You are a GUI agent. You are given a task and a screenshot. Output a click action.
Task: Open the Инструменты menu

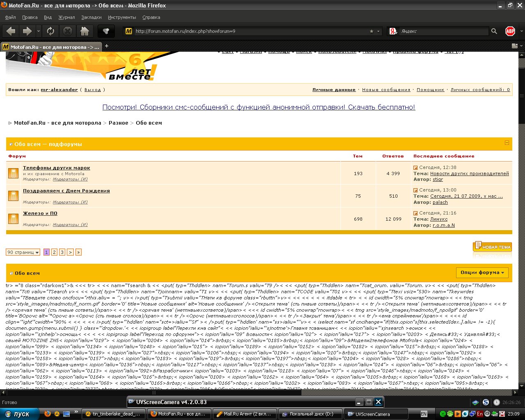pos(122,17)
